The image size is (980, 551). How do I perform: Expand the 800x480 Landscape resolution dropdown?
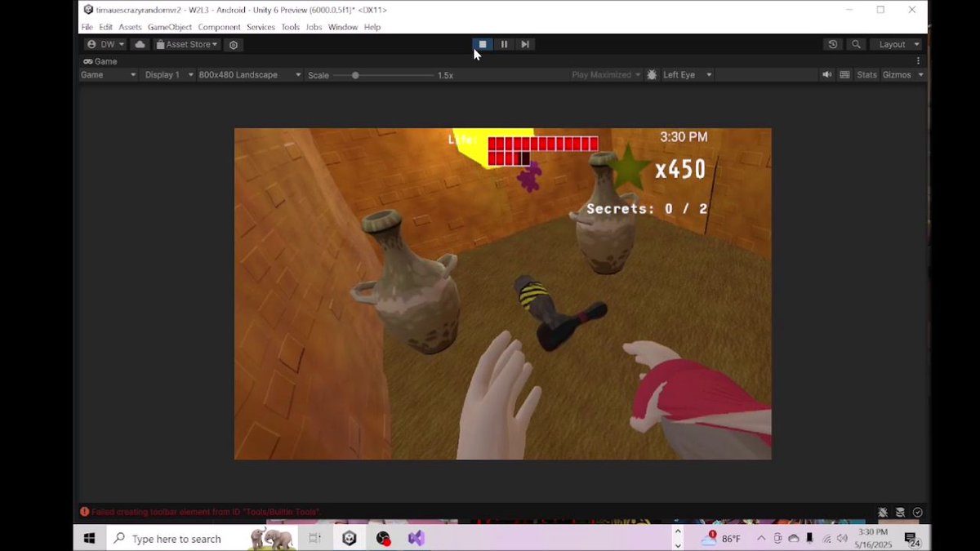tap(249, 74)
